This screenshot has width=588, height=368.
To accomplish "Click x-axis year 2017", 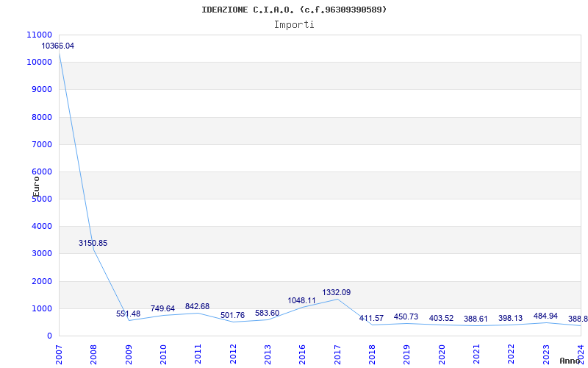I will [x=337, y=354].
